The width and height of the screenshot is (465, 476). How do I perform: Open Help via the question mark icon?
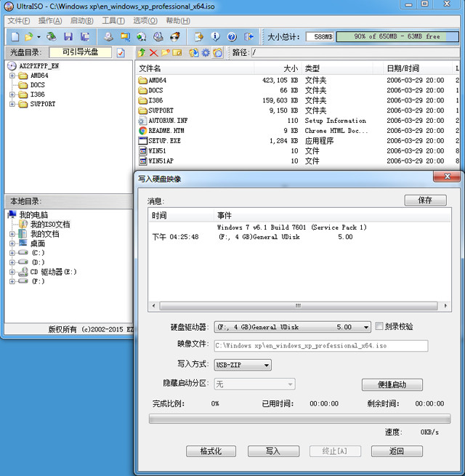(x=232, y=37)
